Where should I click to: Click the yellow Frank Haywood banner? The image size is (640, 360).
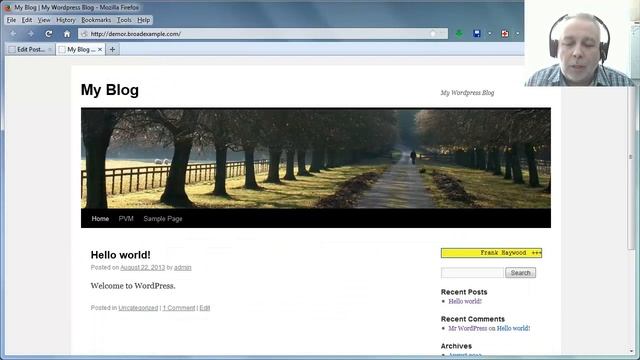[x=491, y=253]
